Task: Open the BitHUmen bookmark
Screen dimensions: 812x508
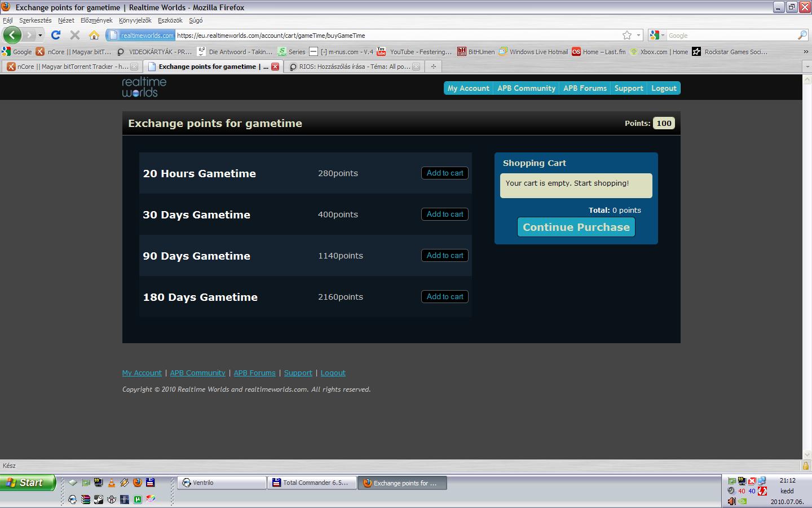Action: (x=476, y=51)
